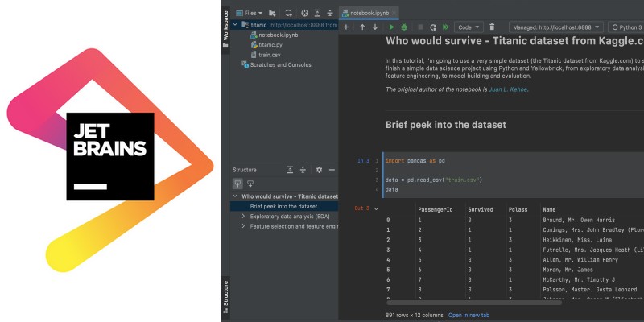The width and height of the screenshot is (644, 322).
Task: Click the horizontal scrollbar under the table
Action: click(499, 303)
